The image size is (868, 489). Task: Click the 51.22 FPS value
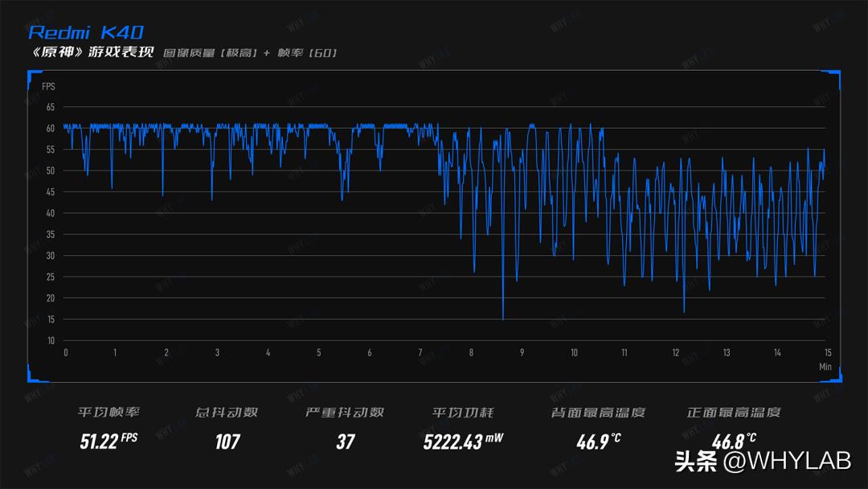pyautogui.click(x=108, y=441)
